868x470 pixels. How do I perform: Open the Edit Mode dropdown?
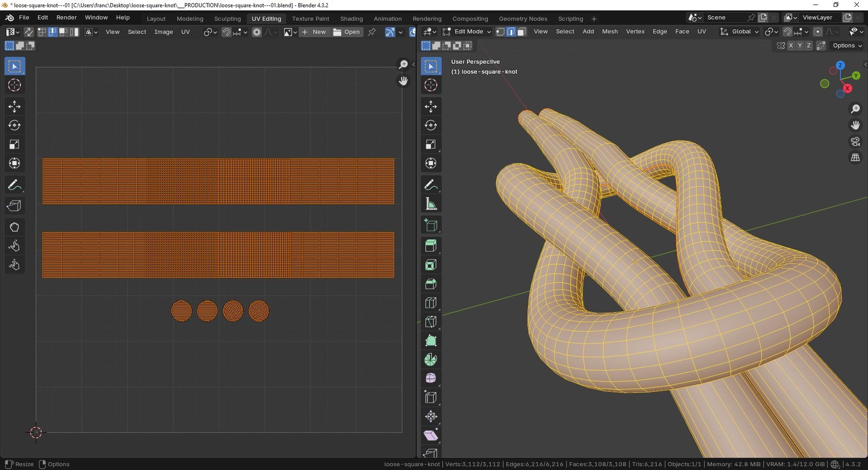[467, 32]
